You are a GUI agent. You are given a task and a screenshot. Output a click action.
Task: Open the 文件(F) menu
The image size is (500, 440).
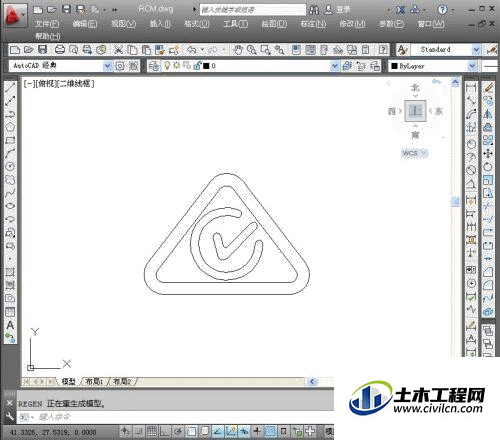point(47,24)
